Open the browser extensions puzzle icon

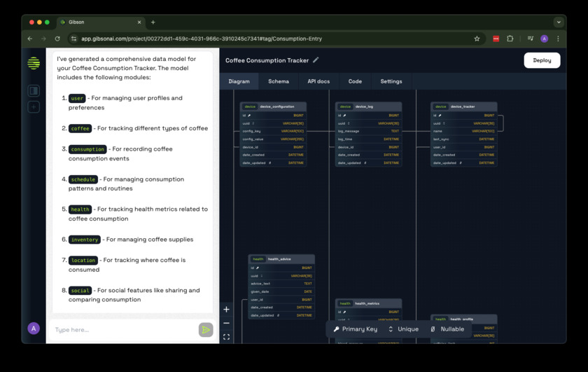510,39
